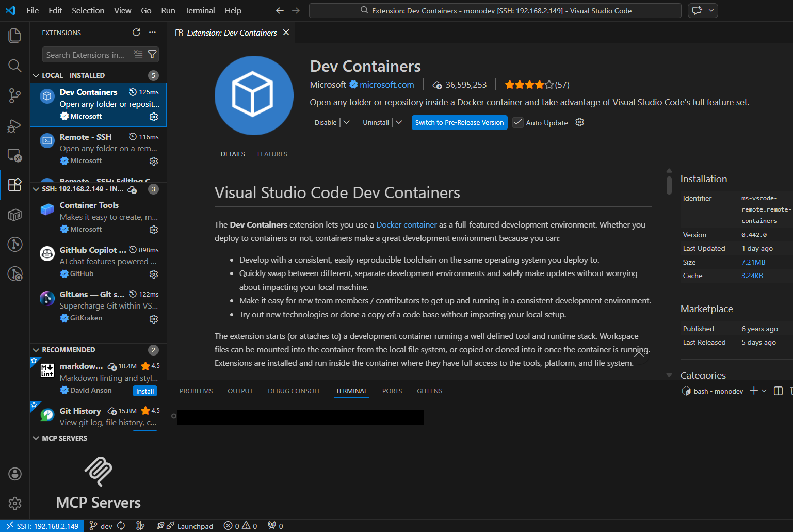Click the Disable button
This screenshot has width=793, height=532.
[x=326, y=122]
